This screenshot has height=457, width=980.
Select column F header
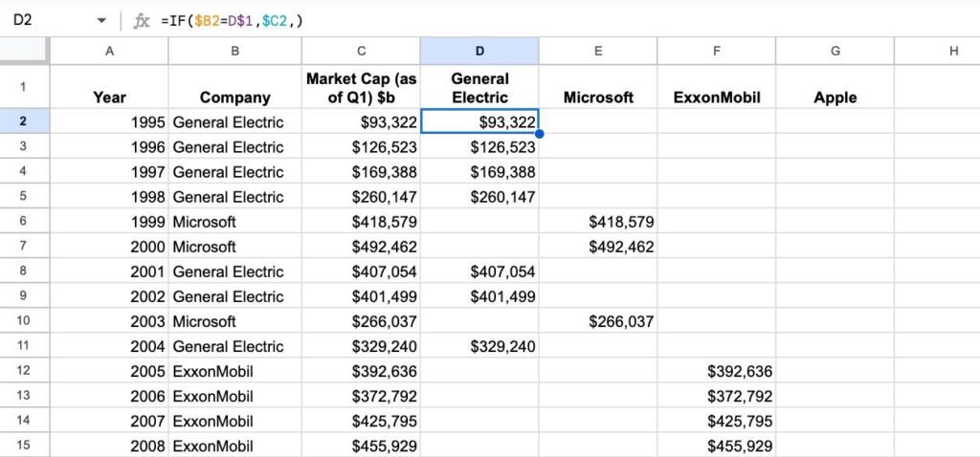coord(716,52)
